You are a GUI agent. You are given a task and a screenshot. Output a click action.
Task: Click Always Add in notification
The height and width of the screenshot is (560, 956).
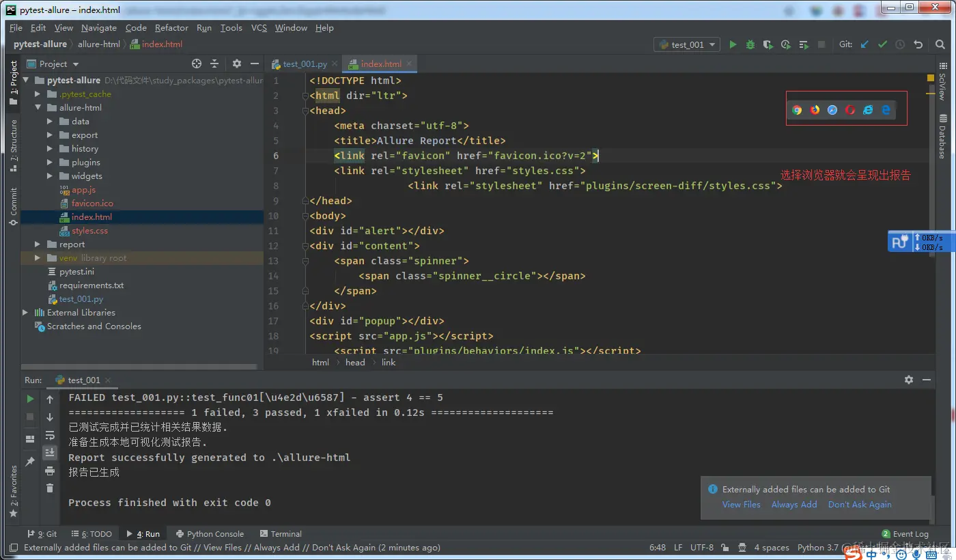tap(794, 505)
